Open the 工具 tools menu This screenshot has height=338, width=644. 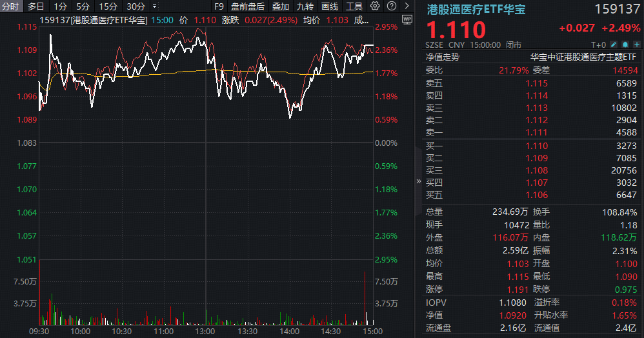click(354, 6)
